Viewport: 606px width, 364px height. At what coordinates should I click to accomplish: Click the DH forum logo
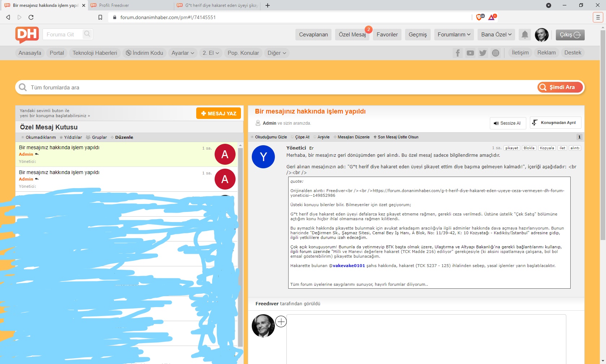[27, 35]
